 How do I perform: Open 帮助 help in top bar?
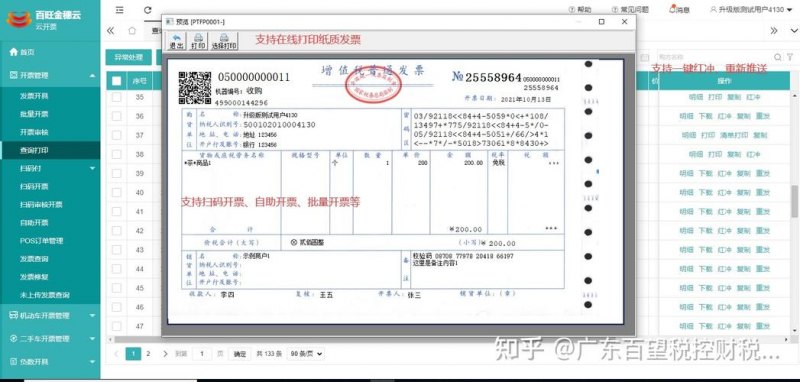[x=580, y=10]
